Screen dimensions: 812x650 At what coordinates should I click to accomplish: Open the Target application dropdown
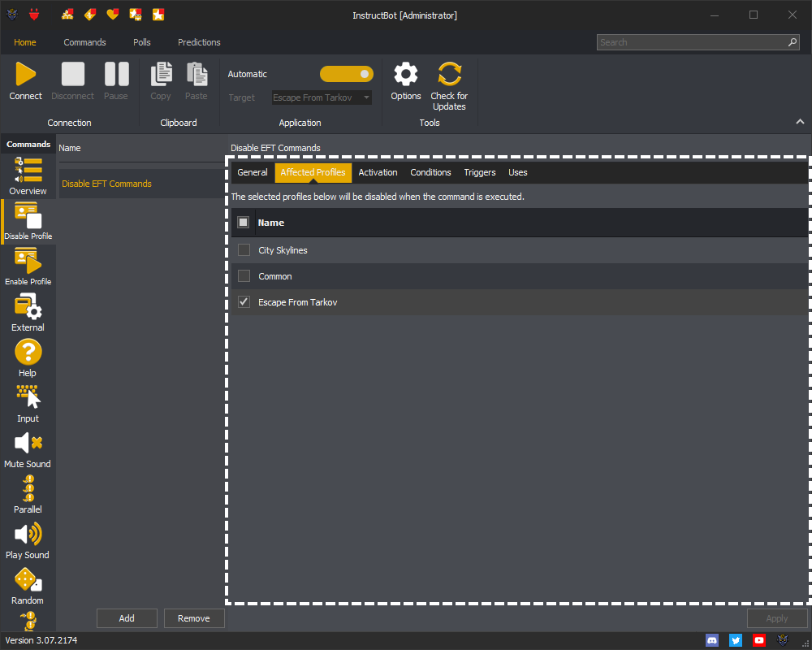coord(322,97)
